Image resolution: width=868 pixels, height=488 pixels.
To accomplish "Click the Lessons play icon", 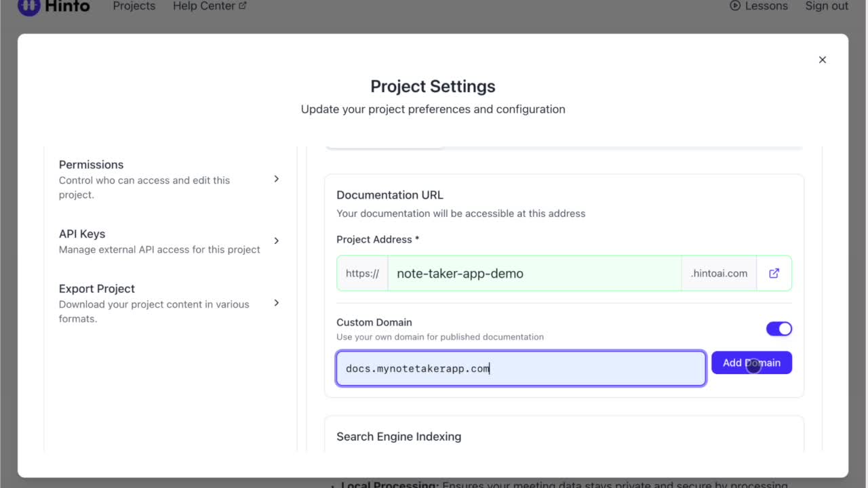I will [x=735, y=6].
